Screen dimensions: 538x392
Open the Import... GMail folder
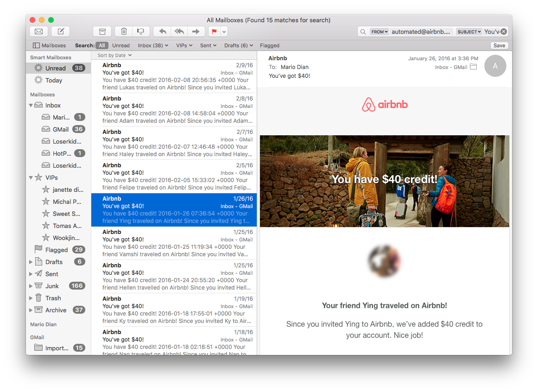[57, 348]
